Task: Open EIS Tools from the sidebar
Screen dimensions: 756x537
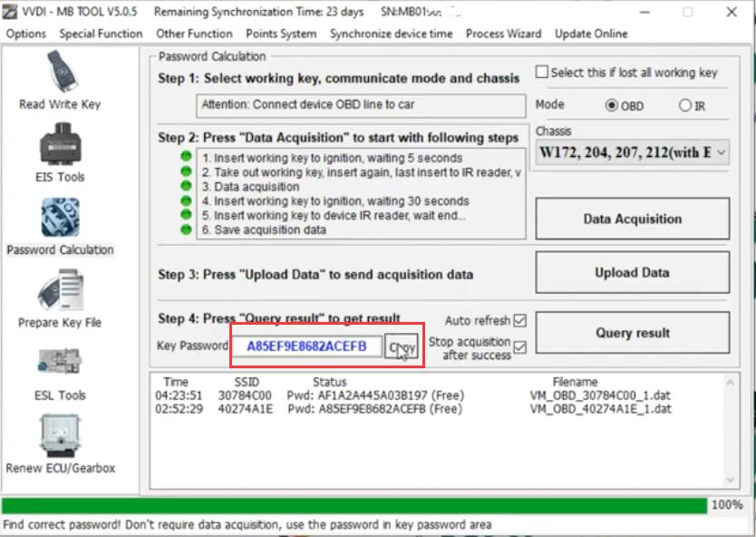Action: [61, 144]
